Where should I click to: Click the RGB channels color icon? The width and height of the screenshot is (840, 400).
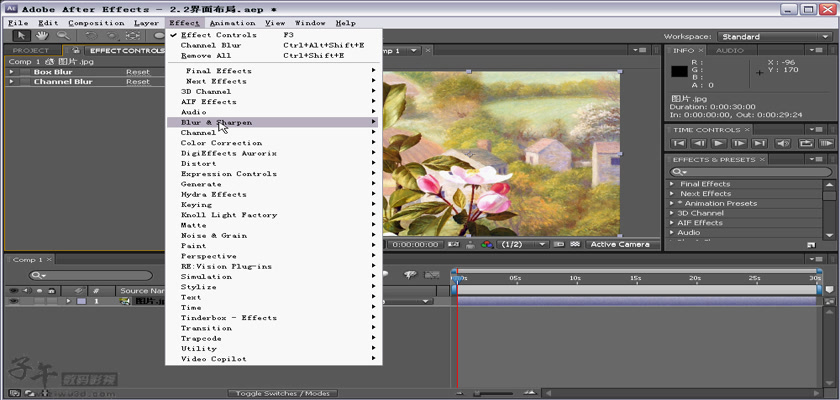[487, 244]
